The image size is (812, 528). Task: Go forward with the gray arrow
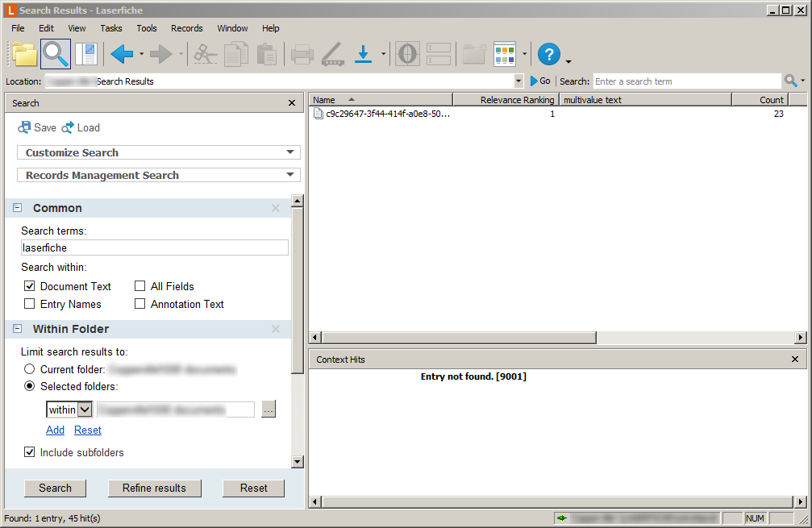point(160,54)
